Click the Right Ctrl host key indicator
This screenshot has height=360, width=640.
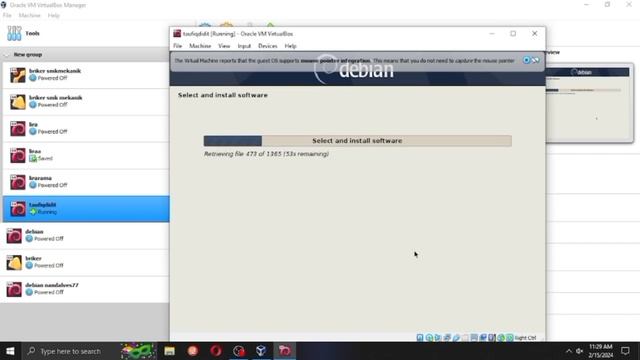point(525,338)
